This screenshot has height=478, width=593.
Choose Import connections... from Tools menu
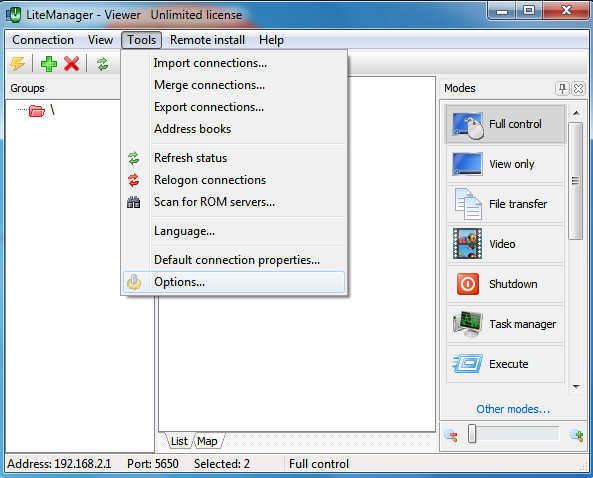coord(233,63)
